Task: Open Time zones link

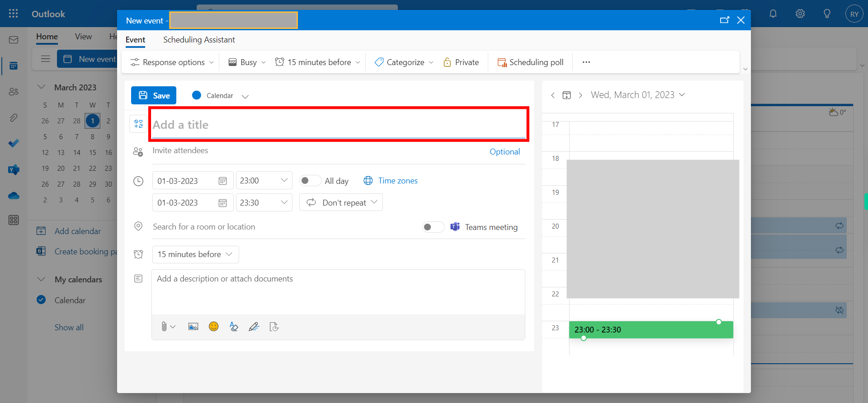Action: [x=391, y=181]
